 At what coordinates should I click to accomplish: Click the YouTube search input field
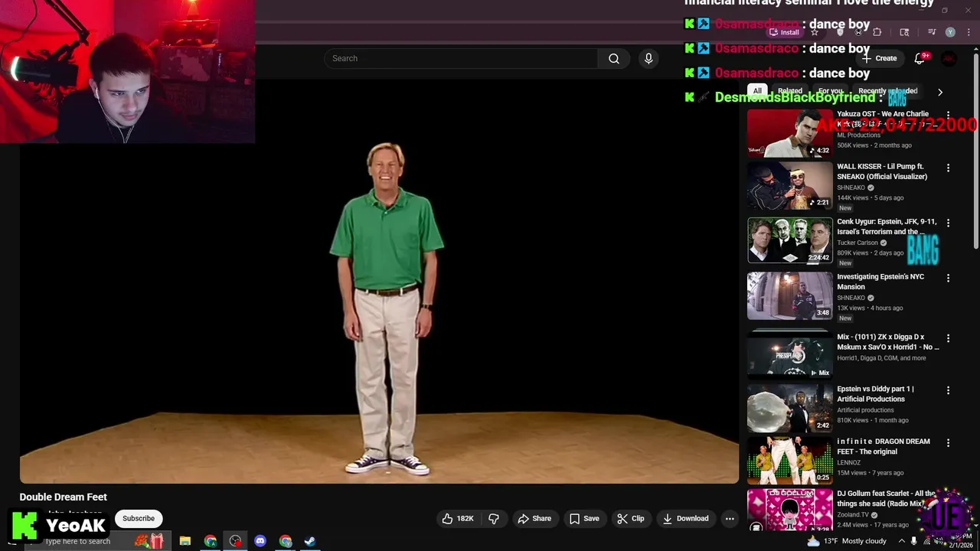[x=461, y=58]
